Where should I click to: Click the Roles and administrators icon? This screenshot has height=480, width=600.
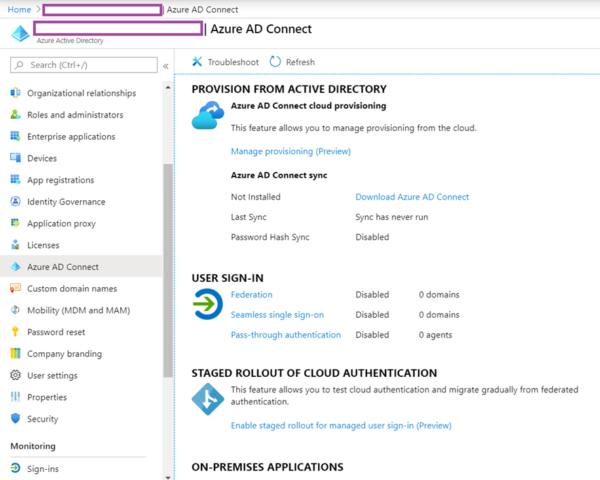(x=15, y=114)
